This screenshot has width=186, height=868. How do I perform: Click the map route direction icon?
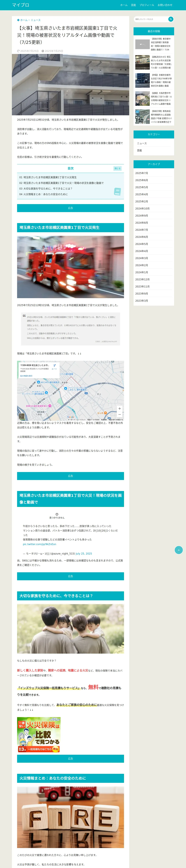coord(54,365)
